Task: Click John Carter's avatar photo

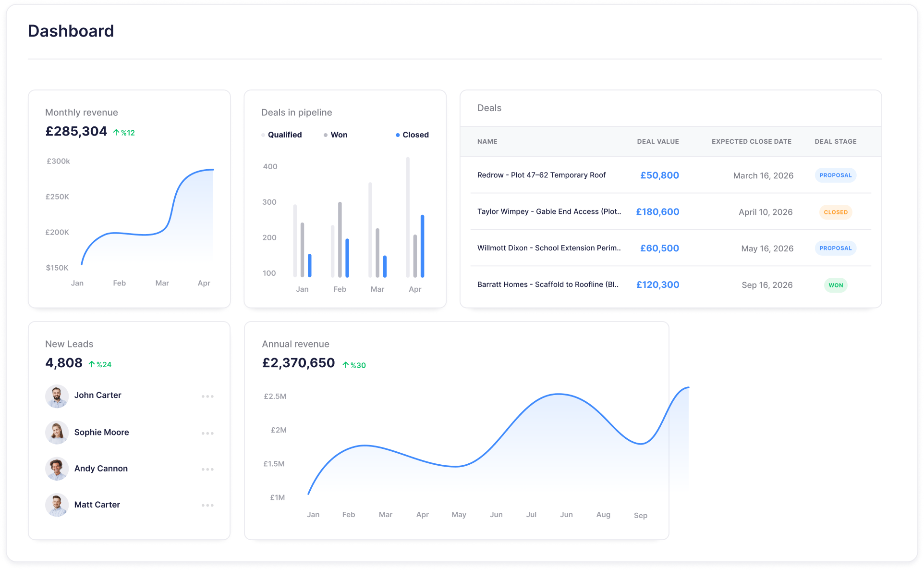Action: coord(57,396)
